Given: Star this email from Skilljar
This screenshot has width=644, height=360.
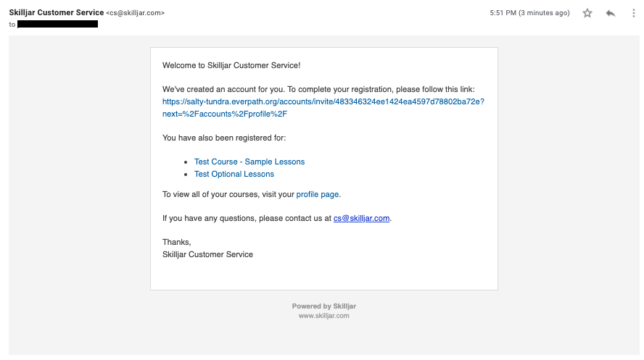Looking at the screenshot, I should [587, 13].
